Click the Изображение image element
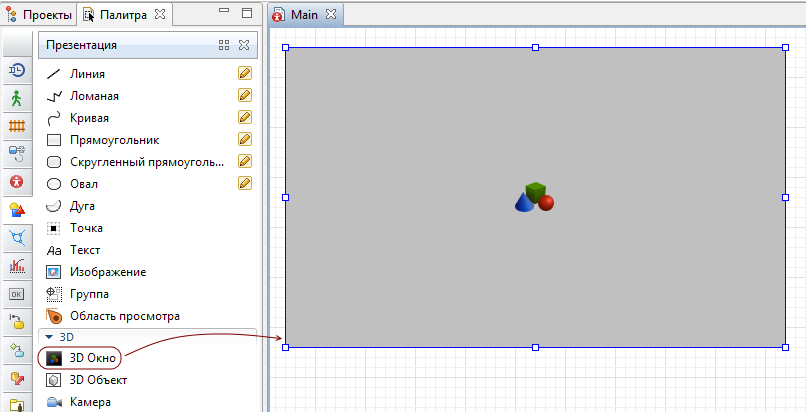 (107, 272)
